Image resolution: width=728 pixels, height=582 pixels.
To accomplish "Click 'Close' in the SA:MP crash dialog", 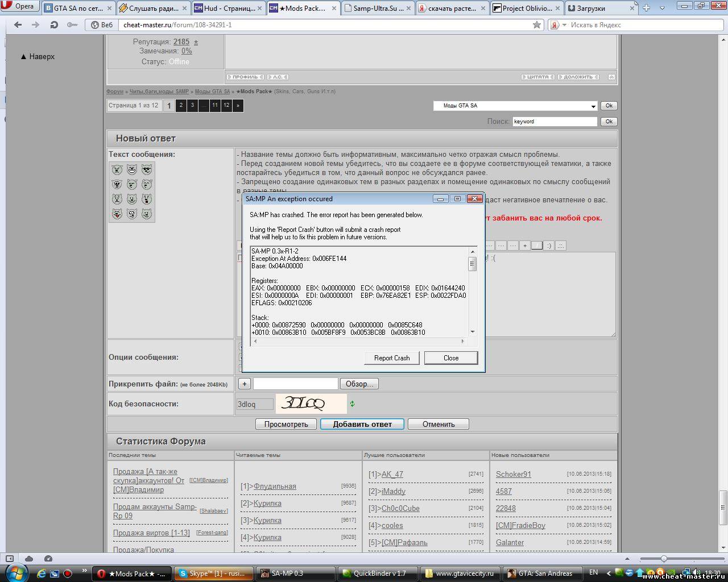I will point(451,357).
